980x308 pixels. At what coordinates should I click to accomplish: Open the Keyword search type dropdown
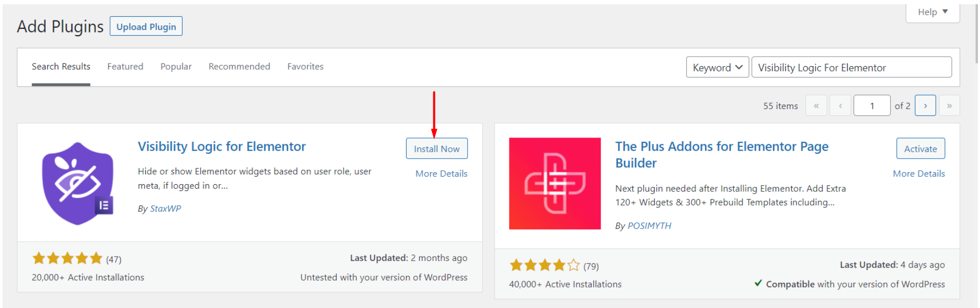717,67
